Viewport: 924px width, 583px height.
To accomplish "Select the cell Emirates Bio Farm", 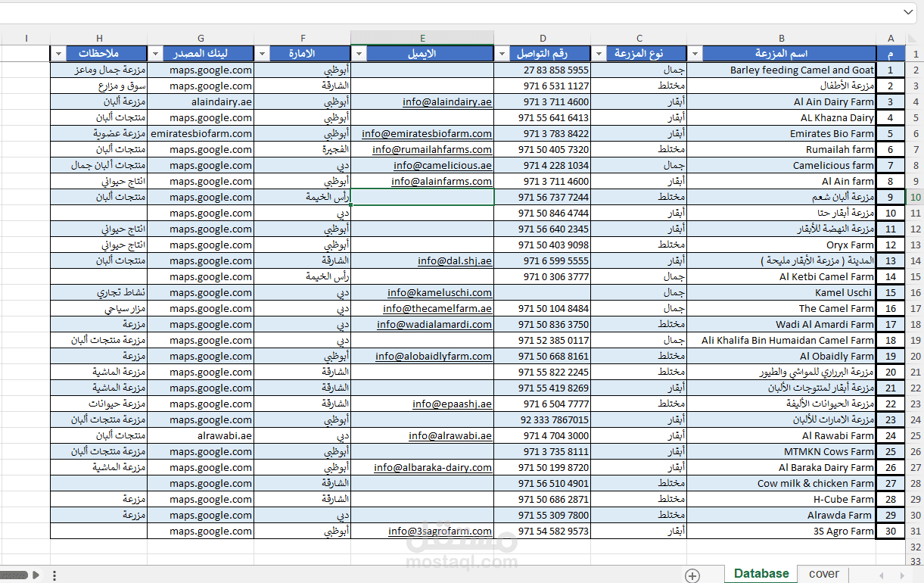I will pos(782,133).
